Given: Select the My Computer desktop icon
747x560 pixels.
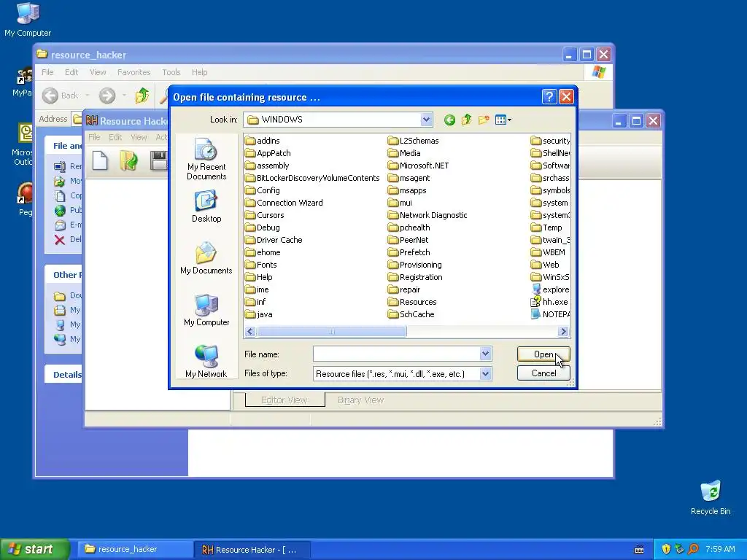Looking at the screenshot, I should click(28, 19).
